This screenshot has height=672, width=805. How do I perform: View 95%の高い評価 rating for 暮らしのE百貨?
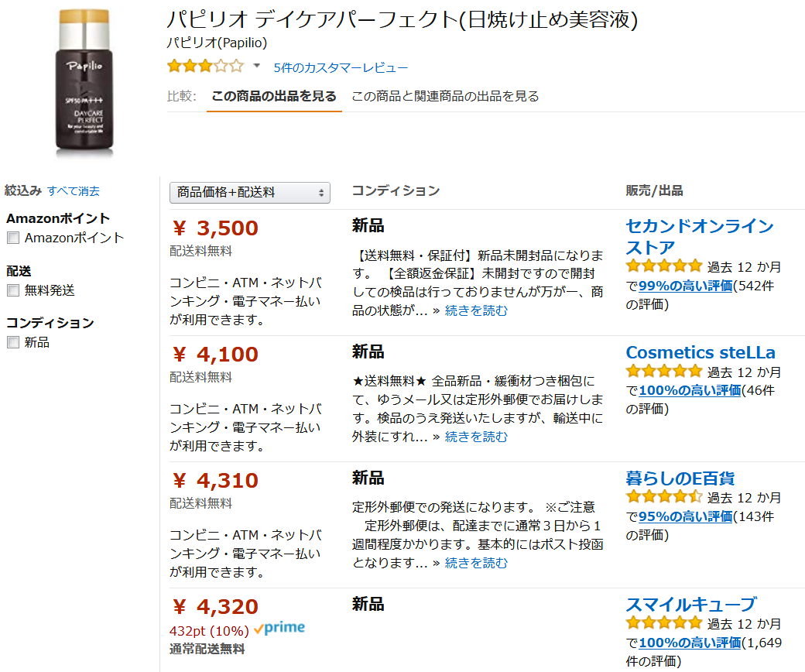point(685,516)
